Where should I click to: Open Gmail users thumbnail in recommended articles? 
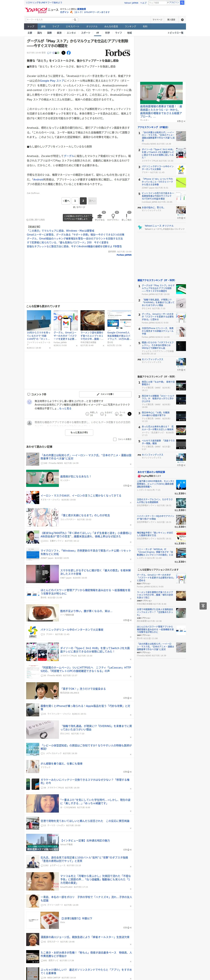pyautogui.click(x=66, y=320)
